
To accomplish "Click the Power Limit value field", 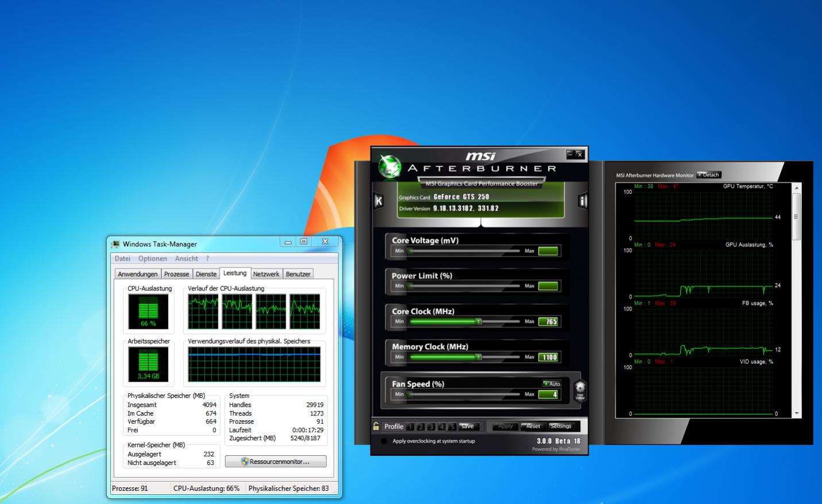I will 548,286.
